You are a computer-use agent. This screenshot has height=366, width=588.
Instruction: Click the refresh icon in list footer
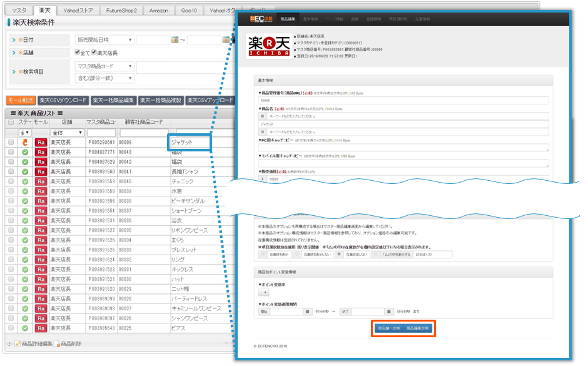click(x=10, y=344)
